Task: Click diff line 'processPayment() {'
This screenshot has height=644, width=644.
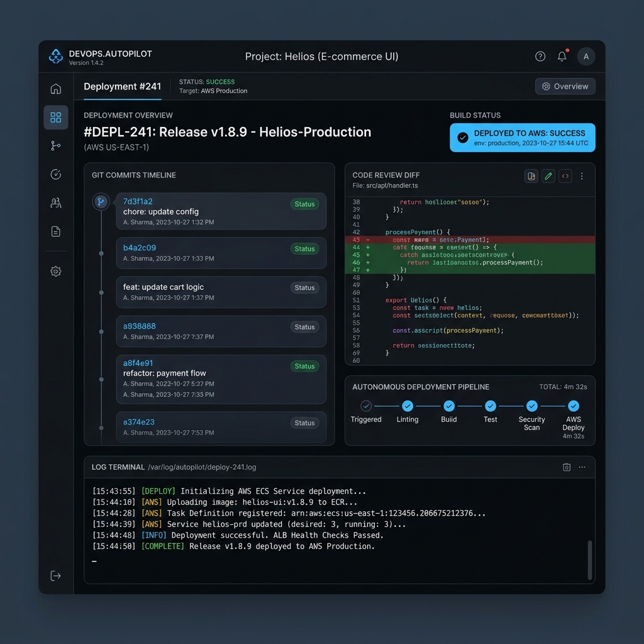Action: pyautogui.click(x=418, y=232)
